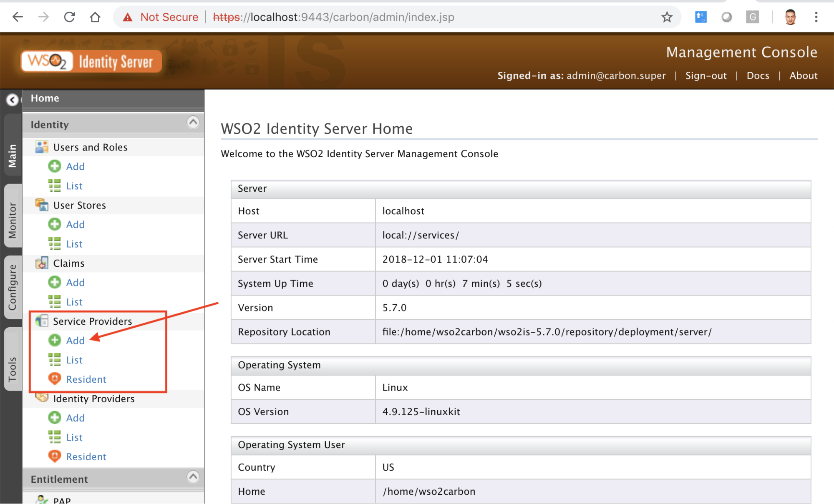Select the User Stores icon
Viewport: 834px width, 504px height.
[x=42, y=205]
